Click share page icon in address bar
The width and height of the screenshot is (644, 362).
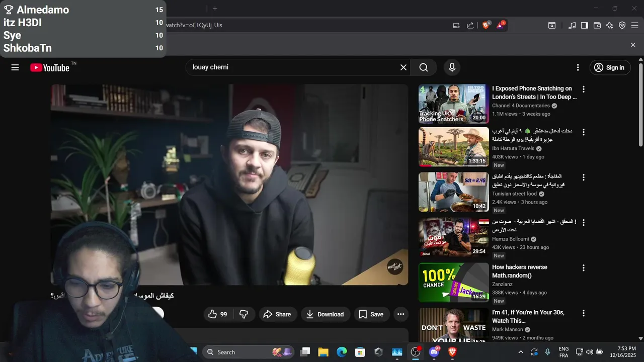[x=470, y=25]
